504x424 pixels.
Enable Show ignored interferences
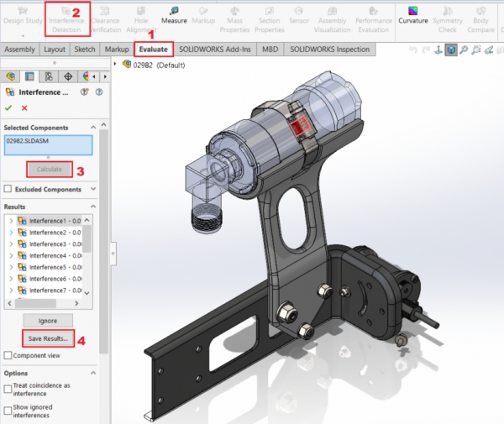8,411
